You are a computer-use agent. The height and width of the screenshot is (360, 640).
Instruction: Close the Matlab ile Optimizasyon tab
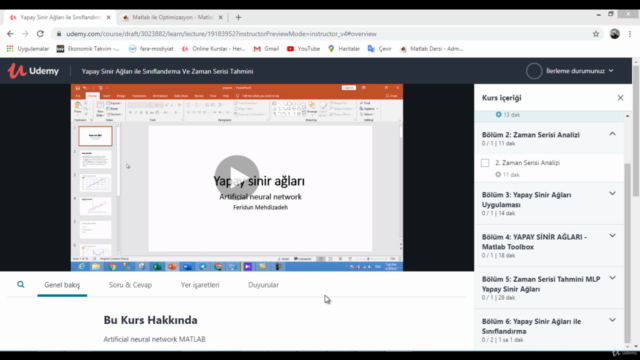click(220, 17)
